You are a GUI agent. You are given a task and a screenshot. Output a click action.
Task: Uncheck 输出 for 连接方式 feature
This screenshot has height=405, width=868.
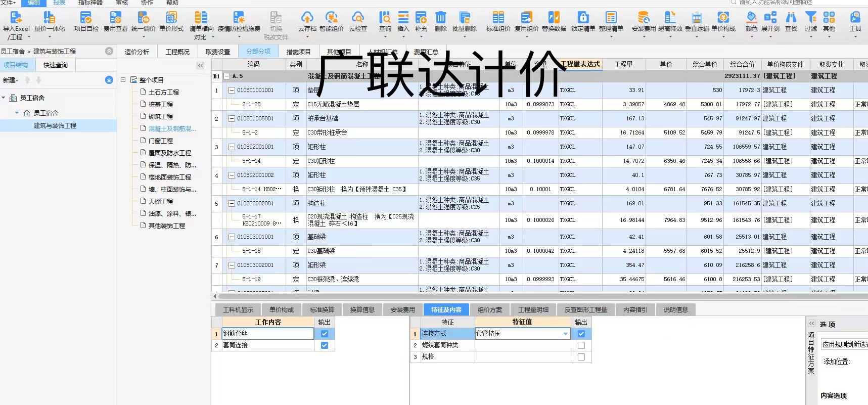point(581,334)
